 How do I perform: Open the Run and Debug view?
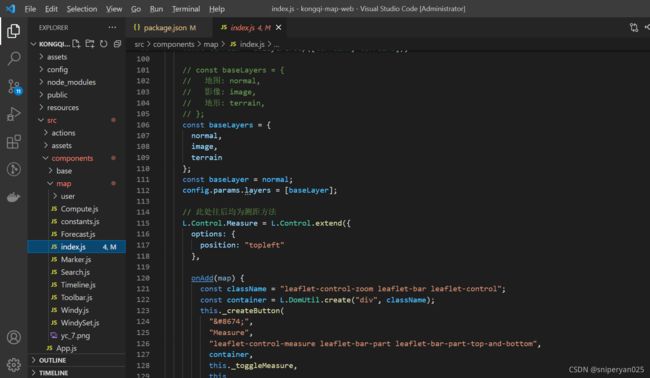[x=14, y=114]
